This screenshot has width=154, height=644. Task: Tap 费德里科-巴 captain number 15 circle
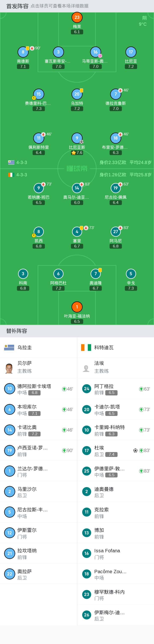(x=39, y=94)
